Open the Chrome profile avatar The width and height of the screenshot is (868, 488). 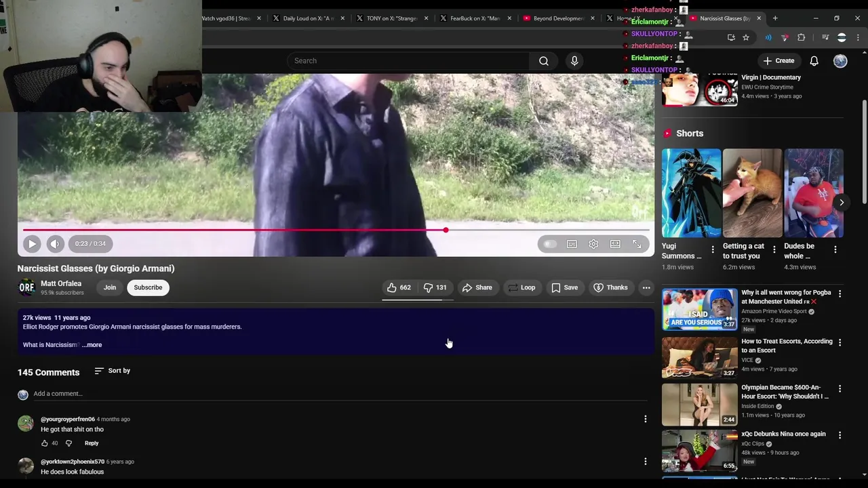click(x=842, y=37)
